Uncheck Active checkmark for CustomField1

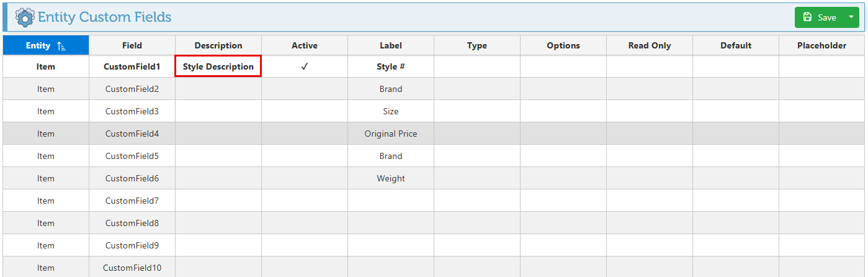[304, 66]
